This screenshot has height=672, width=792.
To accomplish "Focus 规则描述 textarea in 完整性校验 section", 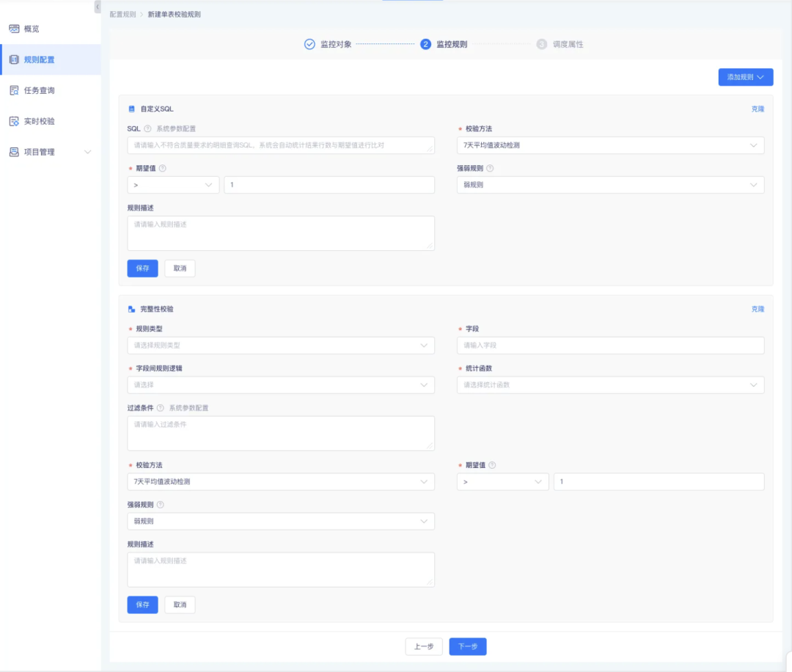I will coord(281,569).
